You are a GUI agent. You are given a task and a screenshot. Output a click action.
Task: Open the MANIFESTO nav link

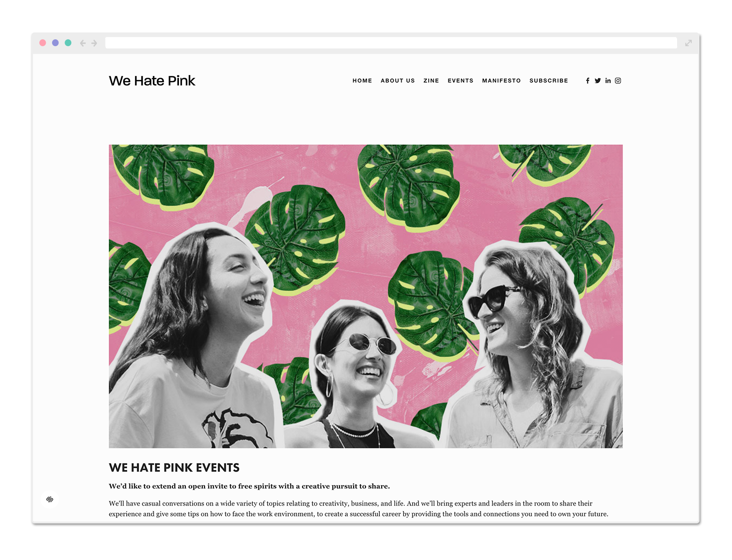tap(501, 80)
